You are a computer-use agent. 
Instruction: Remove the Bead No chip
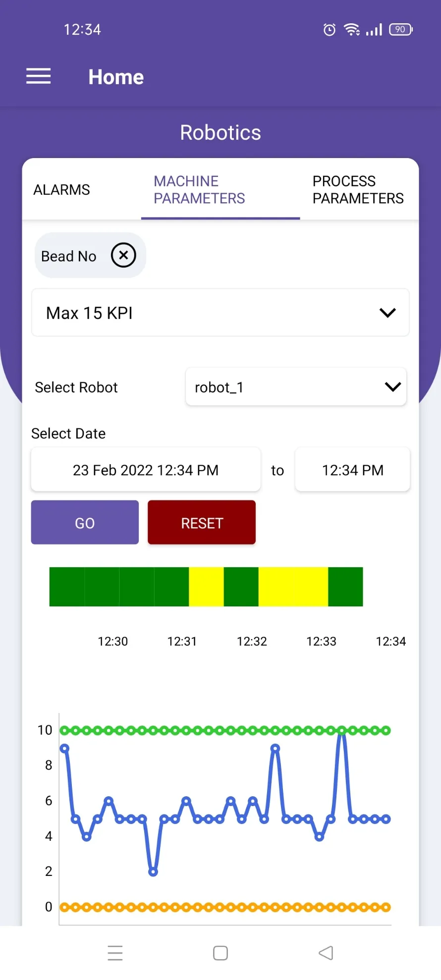point(123,255)
